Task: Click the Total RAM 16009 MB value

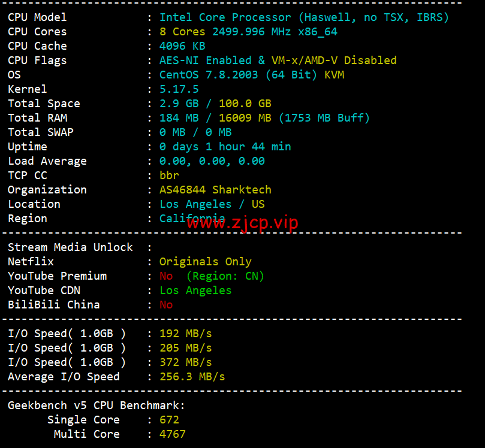Action: click(x=245, y=118)
